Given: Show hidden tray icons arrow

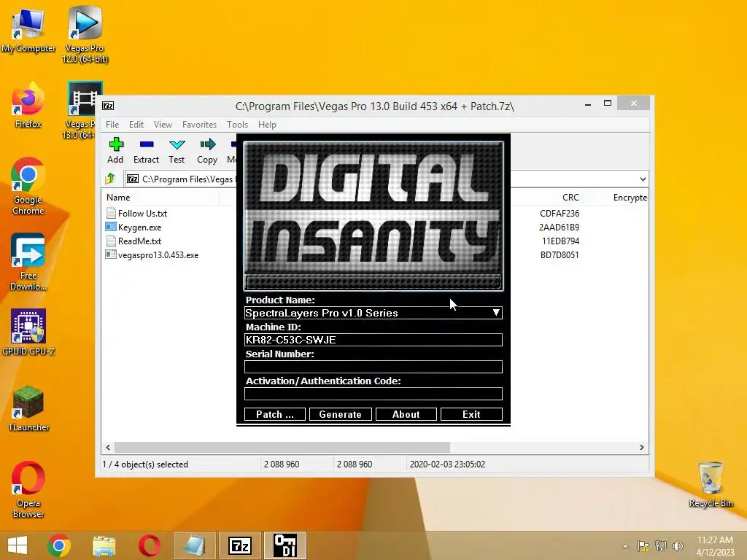Looking at the screenshot, I should tap(625, 546).
